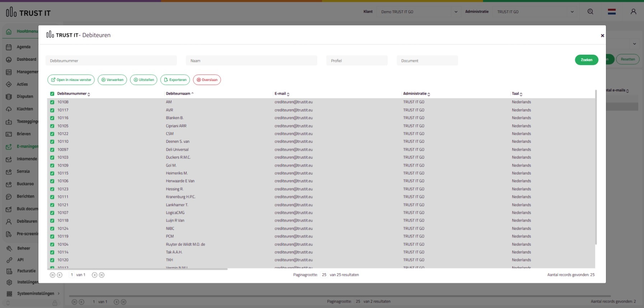Uncheck the checkbox for debtor 10105
Viewport: 644px width, 308px height.
click(x=52, y=126)
